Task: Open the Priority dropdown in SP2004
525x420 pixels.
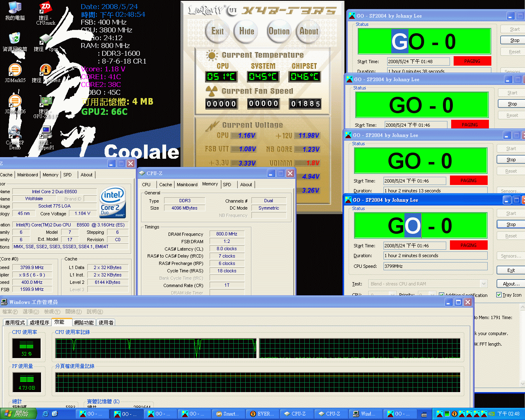Action: pos(431,295)
